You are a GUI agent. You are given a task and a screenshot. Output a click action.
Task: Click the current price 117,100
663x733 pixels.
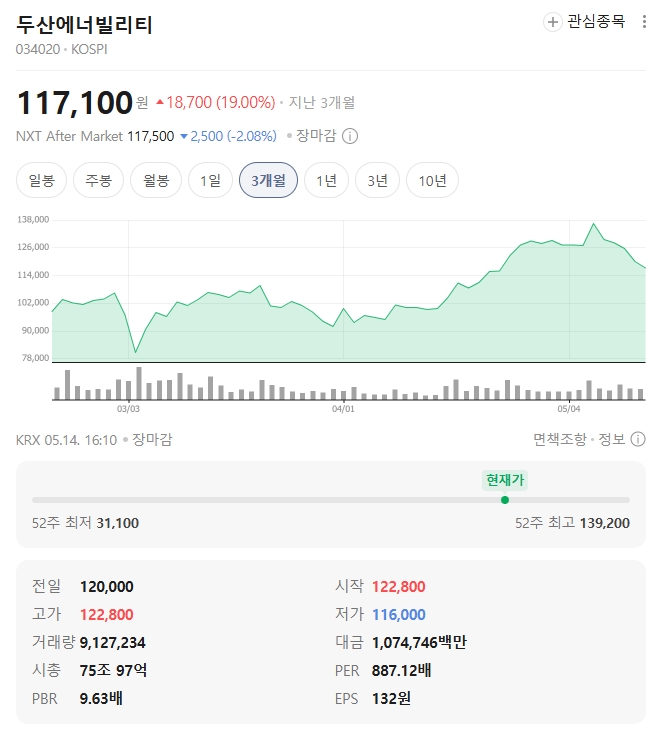coord(75,102)
